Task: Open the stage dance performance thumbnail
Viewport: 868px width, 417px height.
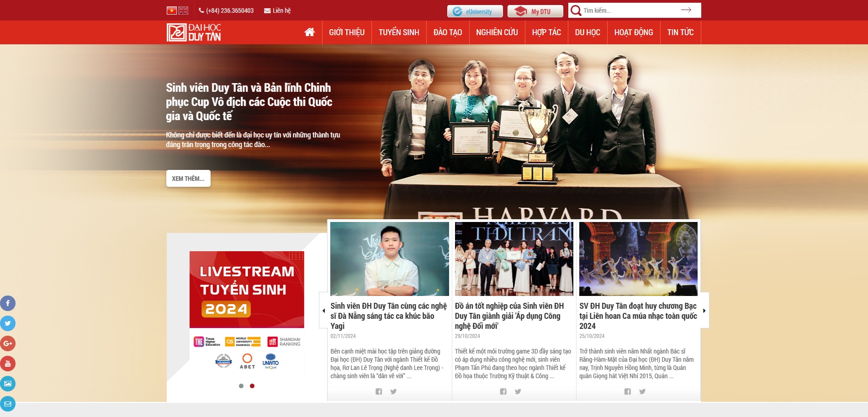Action: click(638, 259)
